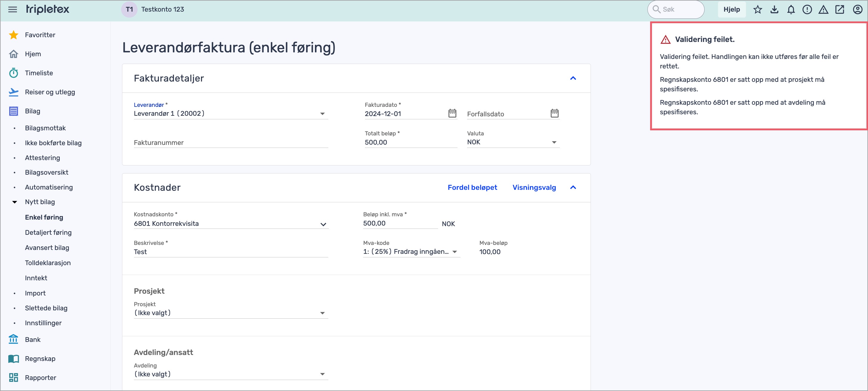Screen dimensions: 868x391
Task: Select Avansert bilag
Action: (47, 248)
